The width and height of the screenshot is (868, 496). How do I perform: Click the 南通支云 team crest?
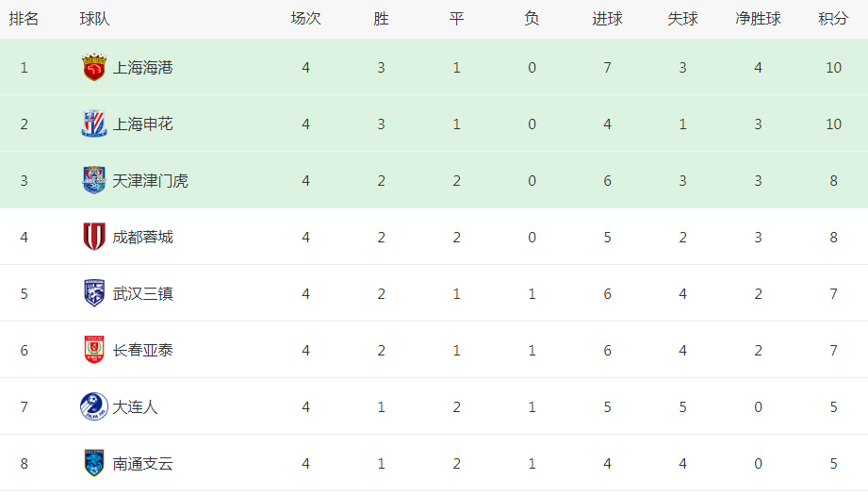pyautogui.click(x=93, y=463)
